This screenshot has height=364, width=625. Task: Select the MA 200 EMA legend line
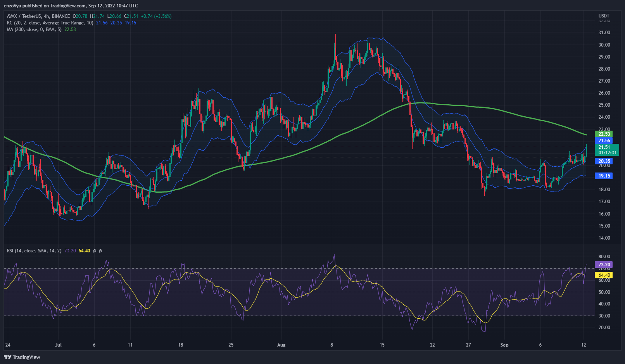click(41, 29)
